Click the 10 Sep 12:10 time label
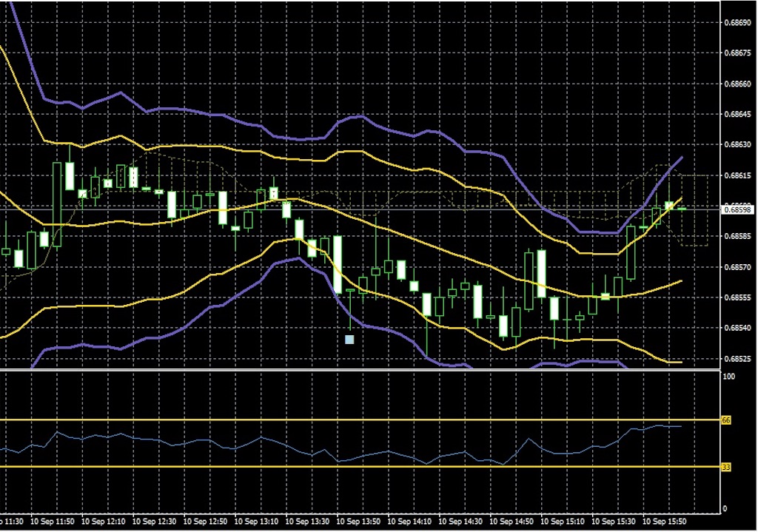 coord(103,522)
